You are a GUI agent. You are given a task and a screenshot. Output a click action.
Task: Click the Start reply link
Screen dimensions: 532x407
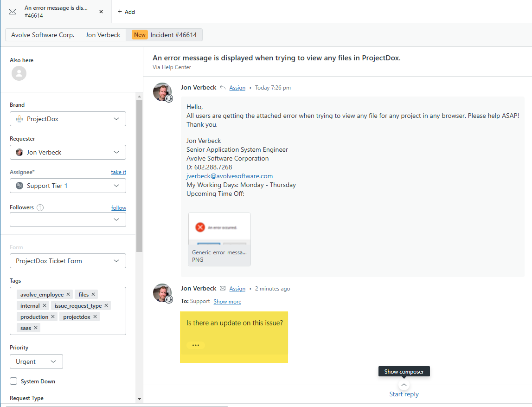pyautogui.click(x=404, y=394)
